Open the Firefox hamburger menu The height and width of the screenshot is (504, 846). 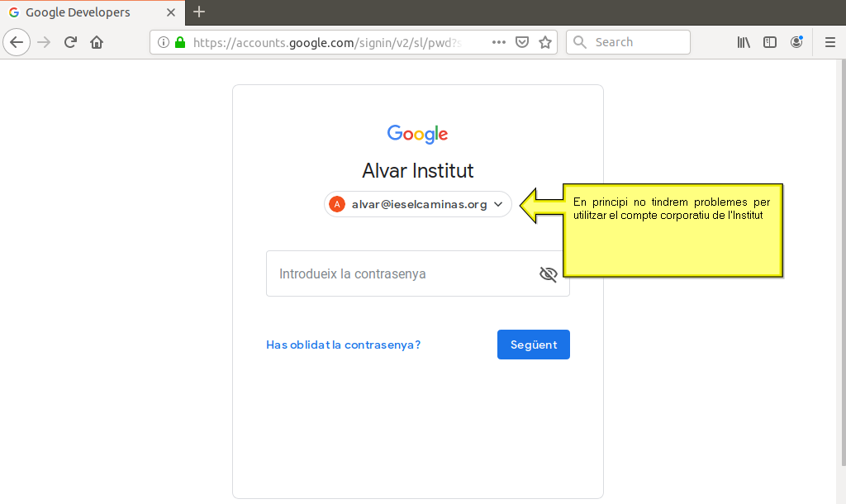829,42
